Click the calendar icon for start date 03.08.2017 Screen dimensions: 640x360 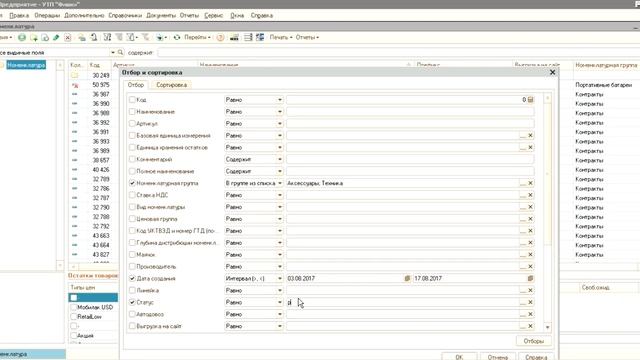[407, 278]
